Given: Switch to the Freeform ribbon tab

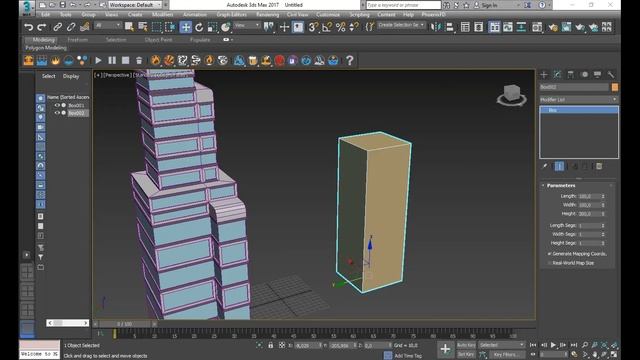Looking at the screenshot, I should click(x=78, y=40).
